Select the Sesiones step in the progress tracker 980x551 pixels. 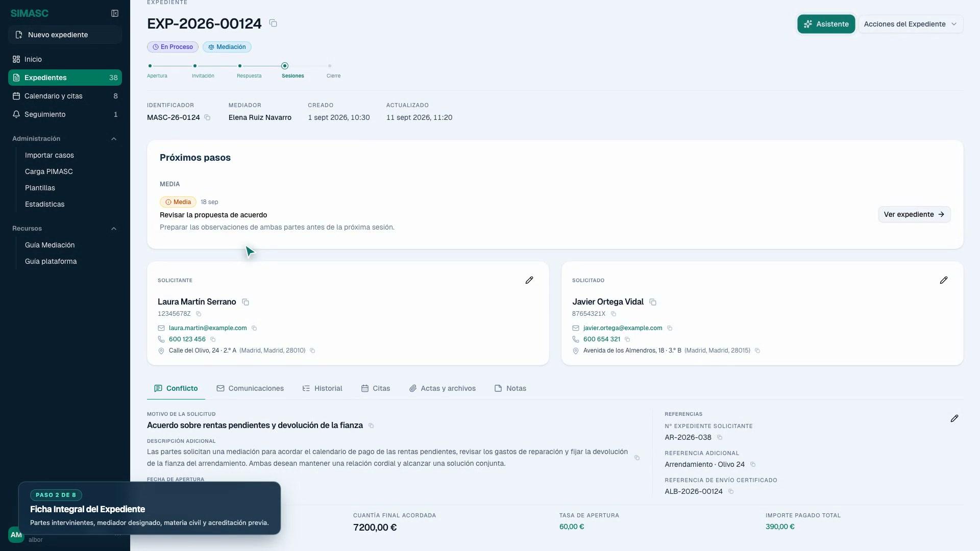pos(292,70)
